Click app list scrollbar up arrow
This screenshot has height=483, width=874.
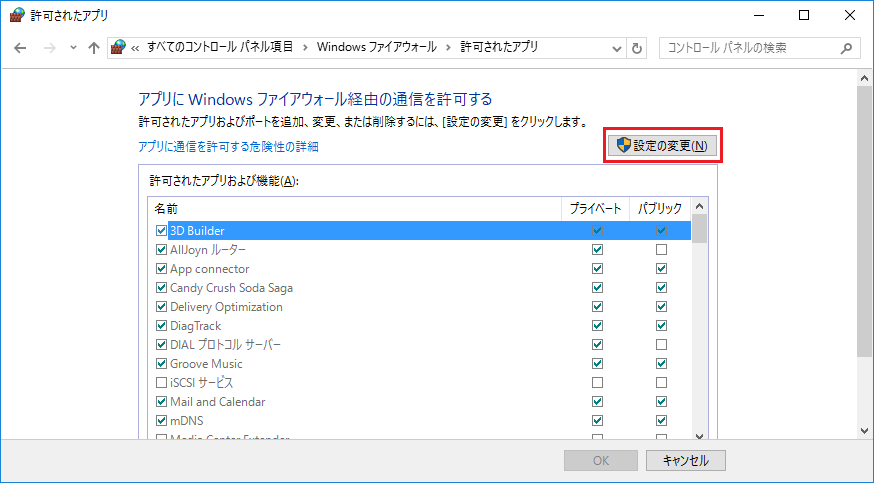click(700, 207)
